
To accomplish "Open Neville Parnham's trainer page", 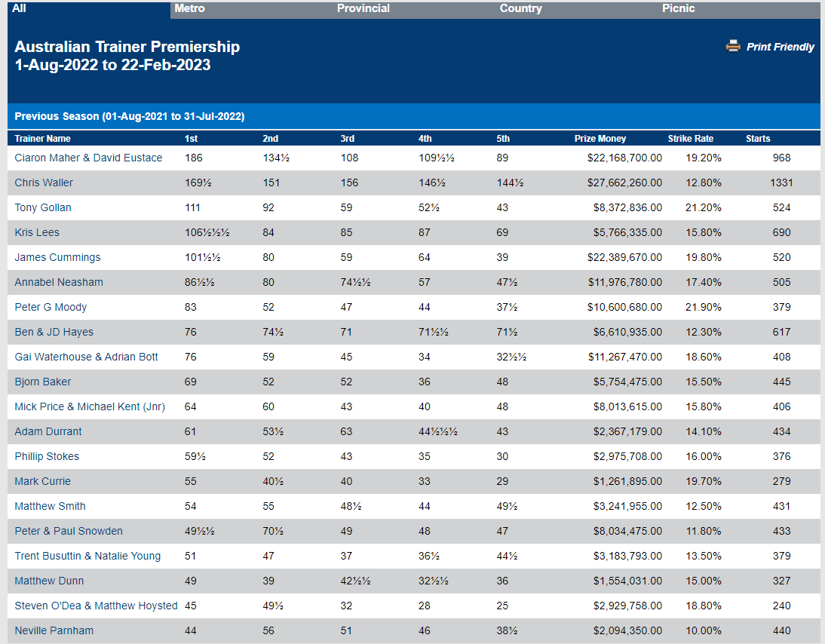I will 54,630.
